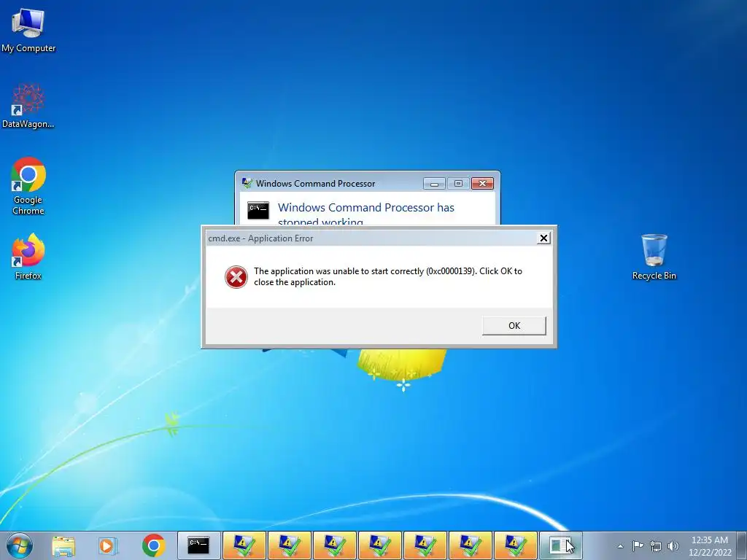This screenshot has width=747, height=560.
Task: Open the clock showing 12:35 AM
Action: (709, 545)
